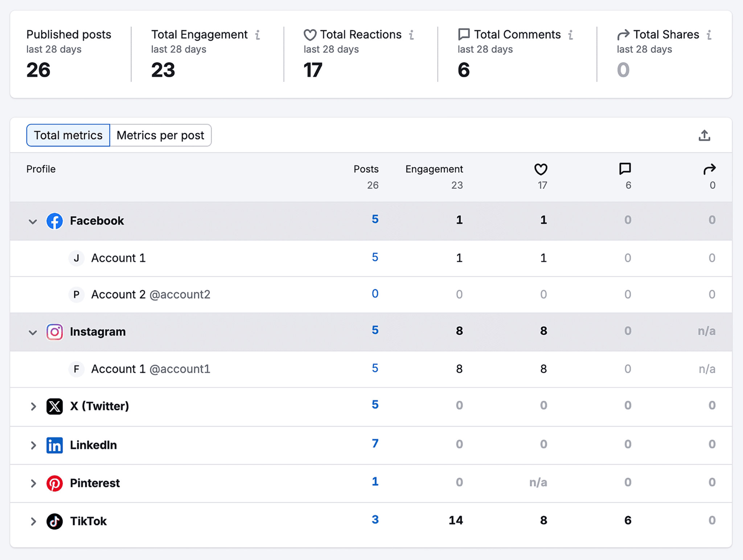This screenshot has height=560, width=743.
Task: Click the comments column header icon
Action: [625, 169]
